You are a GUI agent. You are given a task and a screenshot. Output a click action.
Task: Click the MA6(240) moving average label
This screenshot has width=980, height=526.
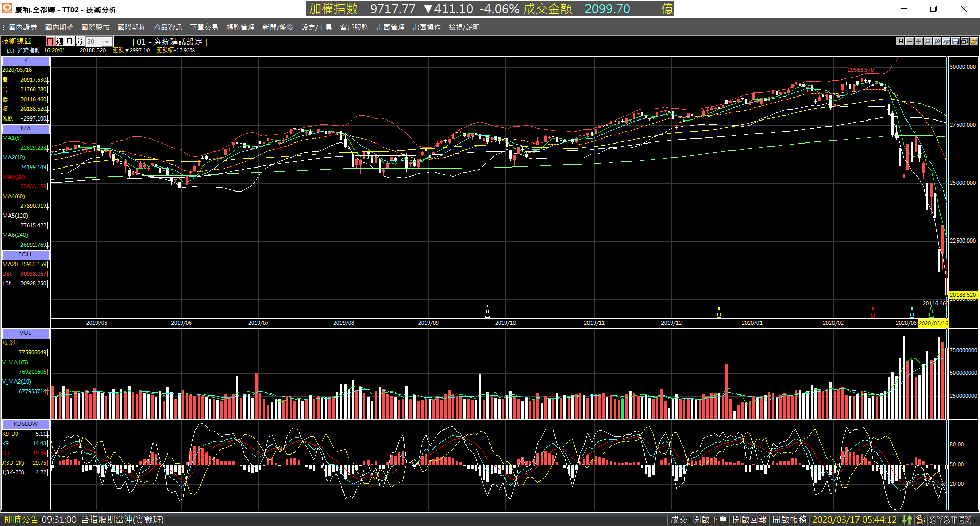pyautogui.click(x=15, y=235)
